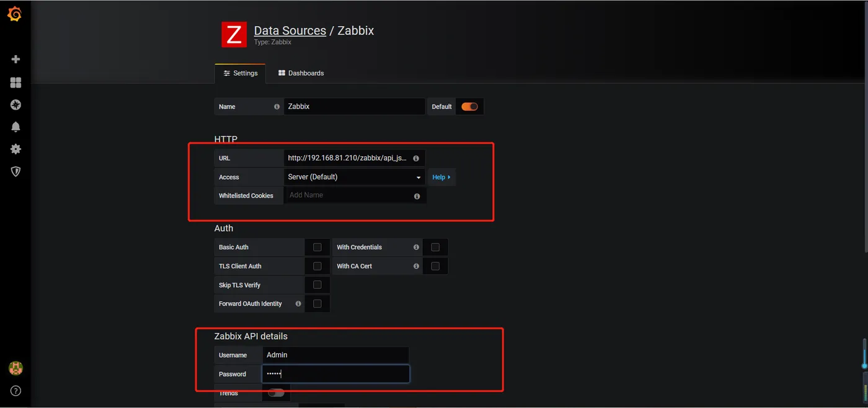This screenshot has height=408, width=868.
Task: Click the info icon in Whitelisted Cookies
Action: point(417,196)
